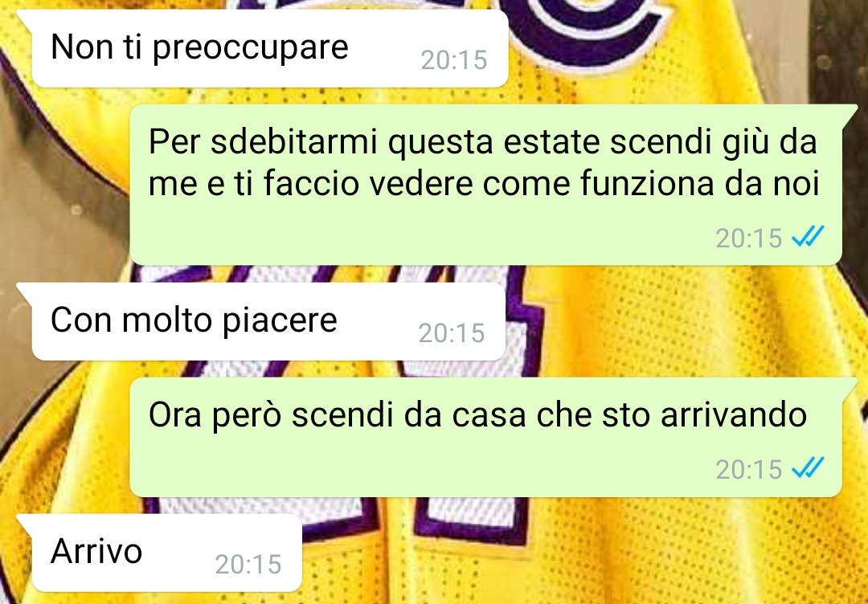Tap blue read ticks on 'Ora però scendi' message
This screenshot has width=868, height=604.
point(808,468)
